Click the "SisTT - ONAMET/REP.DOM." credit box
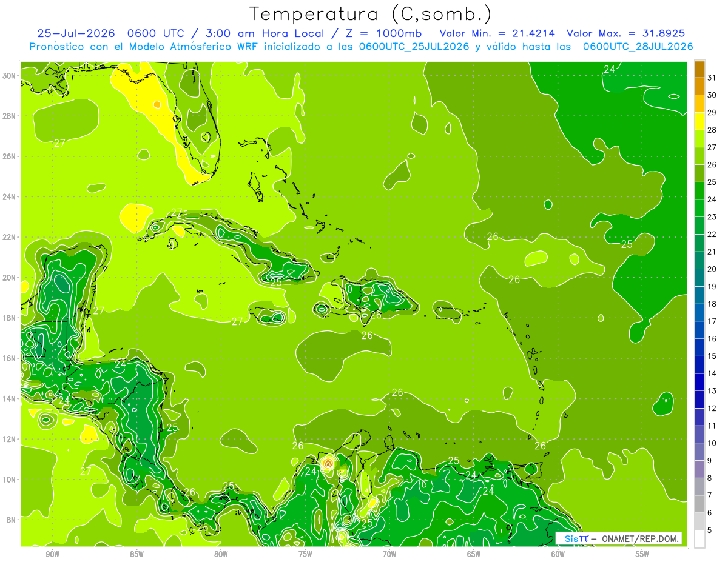 tap(619, 538)
